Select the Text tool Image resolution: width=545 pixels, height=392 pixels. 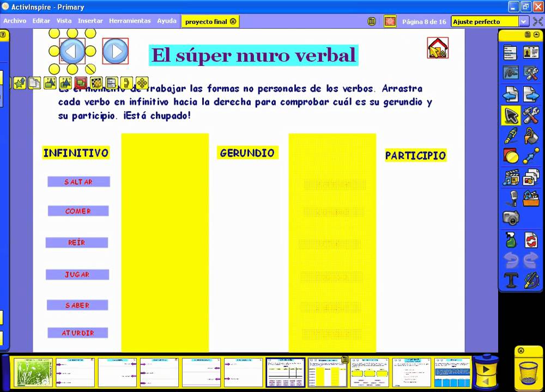click(x=510, y=280)
